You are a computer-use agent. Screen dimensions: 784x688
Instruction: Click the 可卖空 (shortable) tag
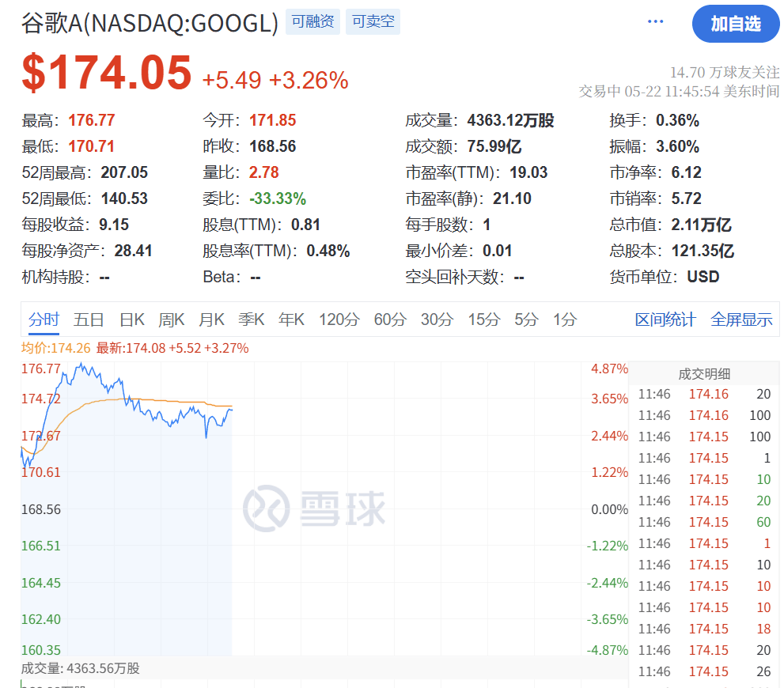[x=373, y=21]
